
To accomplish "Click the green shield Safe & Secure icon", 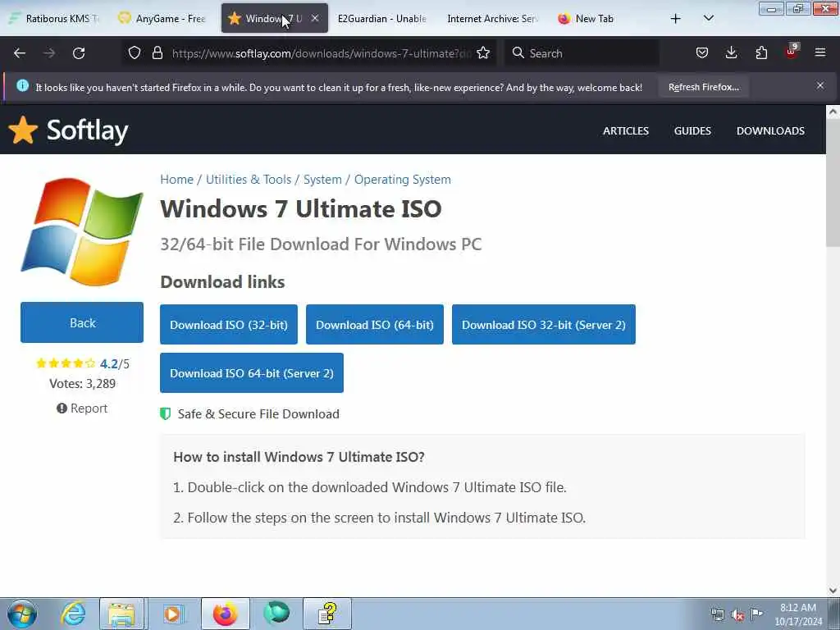I will (166, 413).
